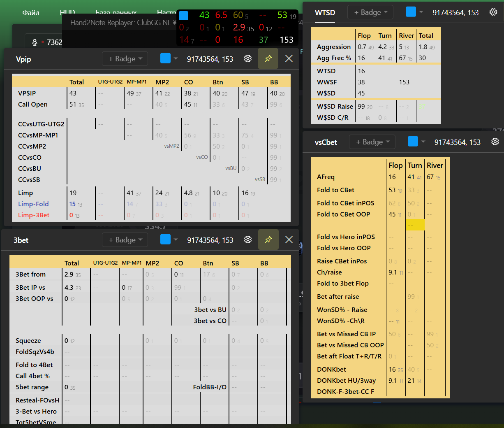The width and height of the screenshot is (504, 428).
Task: Expand color arrow in WTSD popup
Action: [x=421, y=12]
